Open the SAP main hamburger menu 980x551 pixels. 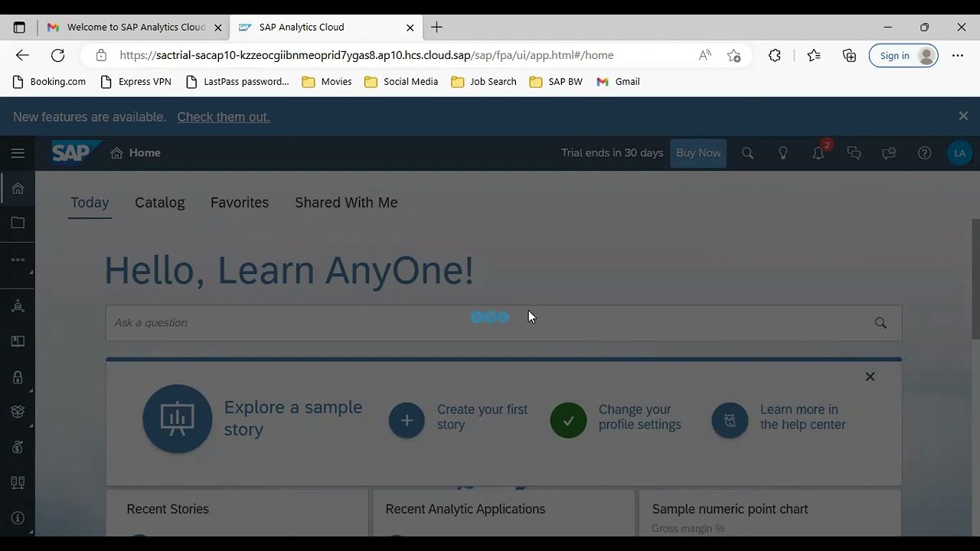pyautogui.click(x=18, y=153)
